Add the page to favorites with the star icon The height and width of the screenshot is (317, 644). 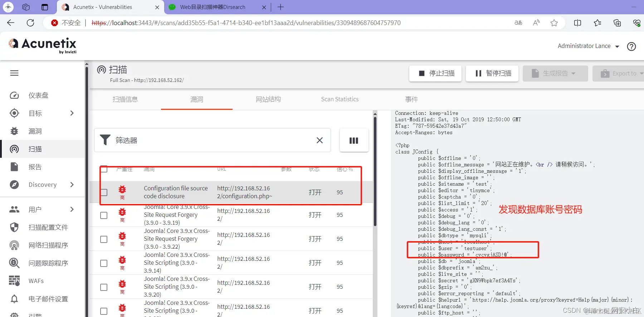[554, 23]
